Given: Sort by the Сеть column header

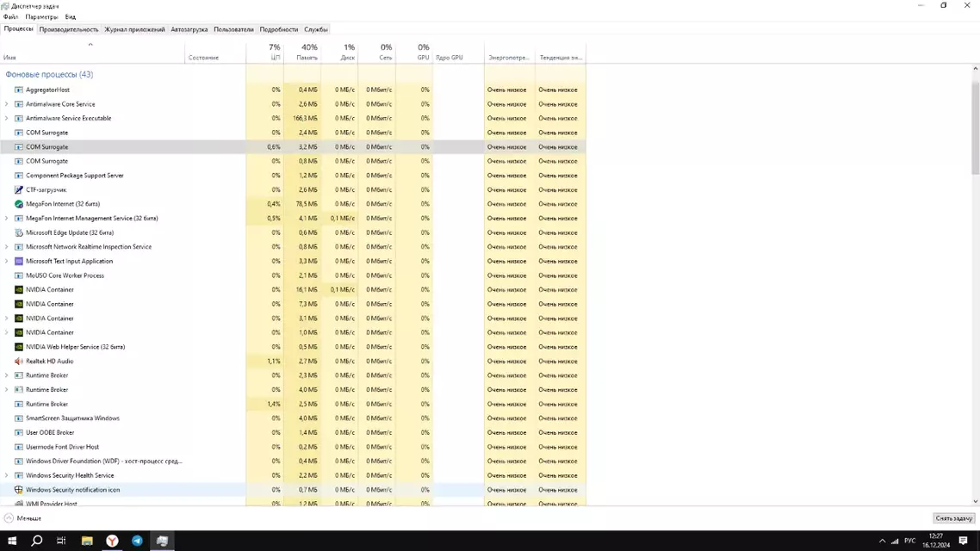Looking at the screenshot, I should [377, 52].
